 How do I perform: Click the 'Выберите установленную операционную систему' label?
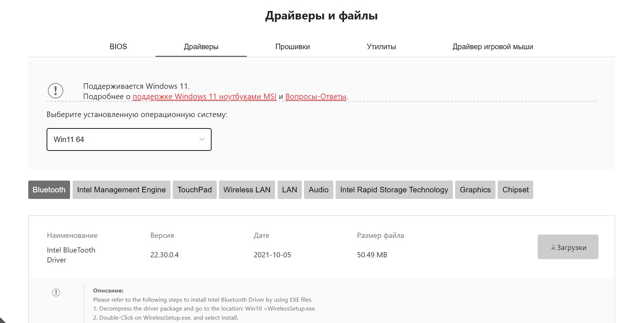[x=137, y=115]
